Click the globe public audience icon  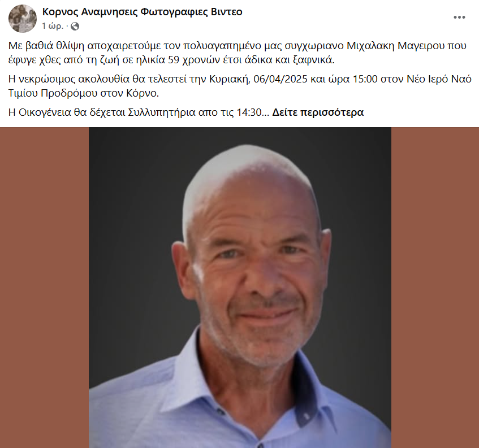[x=75, y=27]
